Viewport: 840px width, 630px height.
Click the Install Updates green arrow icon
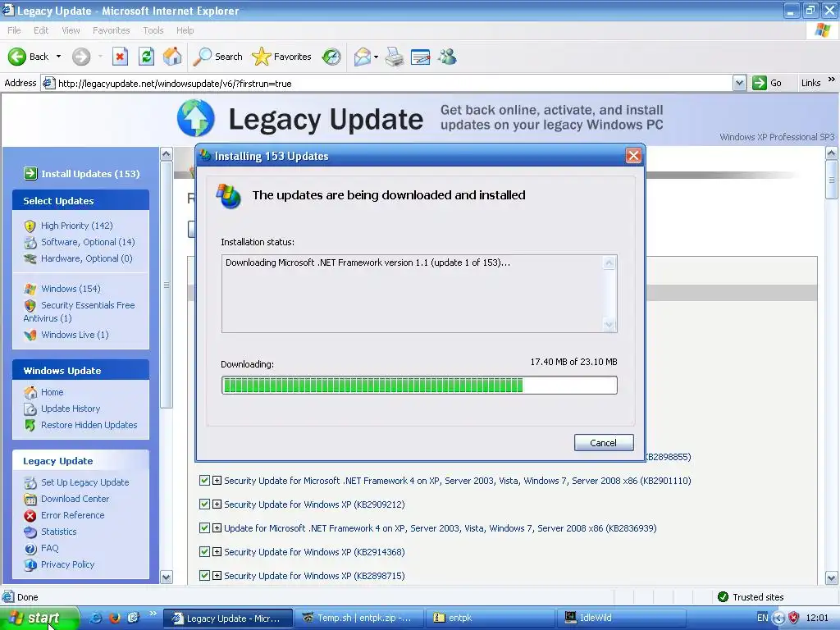pos(30,174)
